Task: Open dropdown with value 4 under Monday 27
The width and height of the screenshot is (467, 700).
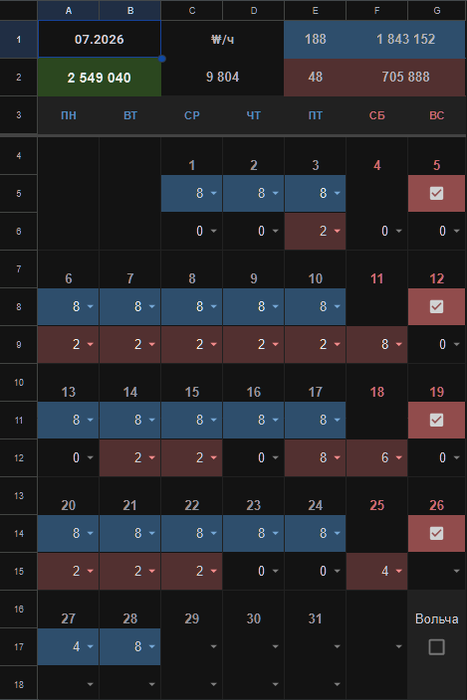Action: pyautogui.click(x=90, y=646)
